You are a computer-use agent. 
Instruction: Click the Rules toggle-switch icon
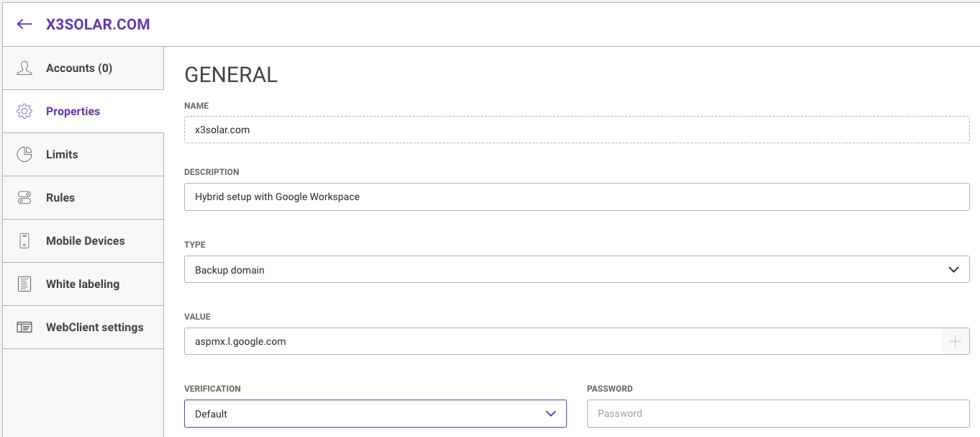tap(24, 198)
